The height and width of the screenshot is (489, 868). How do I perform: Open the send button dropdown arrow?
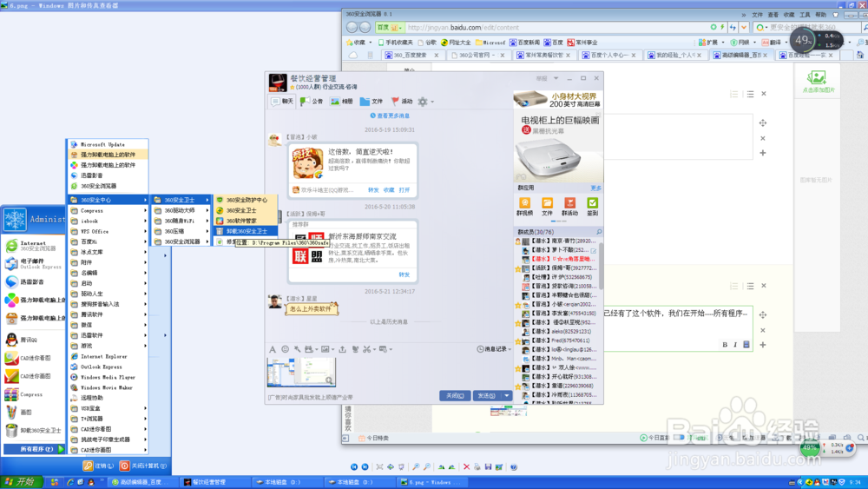[507, 395]
